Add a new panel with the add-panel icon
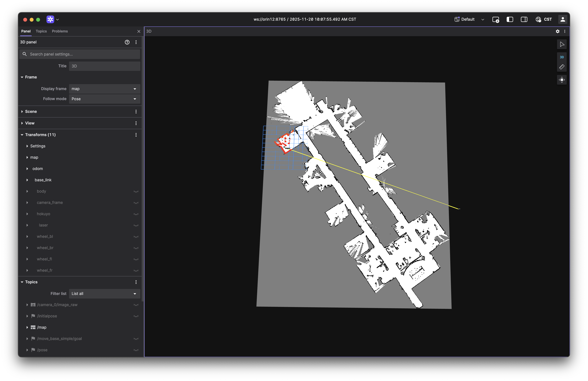588x381 pixels. 496,20
